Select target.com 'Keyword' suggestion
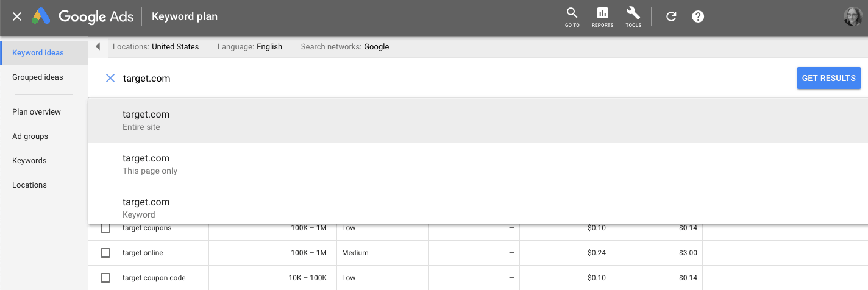Screen dimensions: 868x290 coord(146,208)
